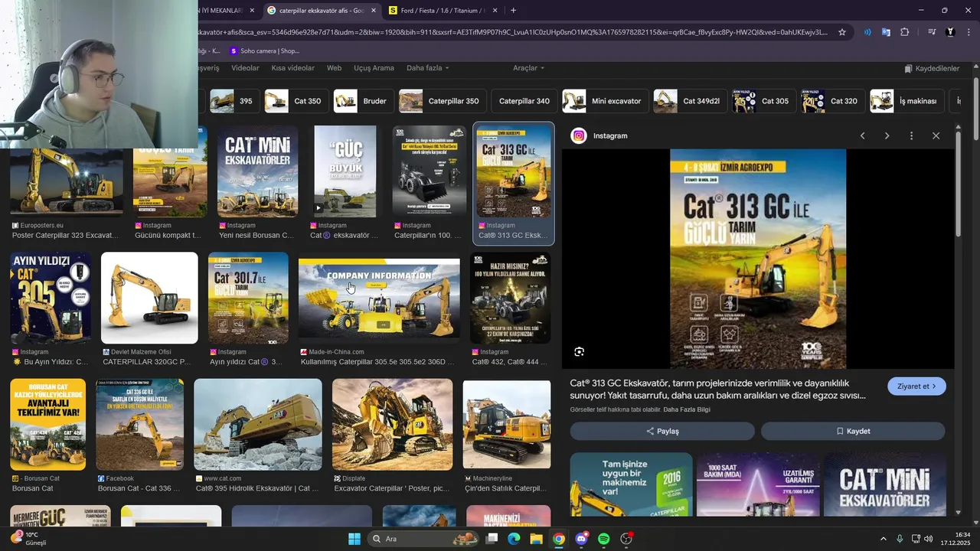Open the Araçlar tools dropdown
The width and height of the screenshot is (980, 551).
[528, 68]
